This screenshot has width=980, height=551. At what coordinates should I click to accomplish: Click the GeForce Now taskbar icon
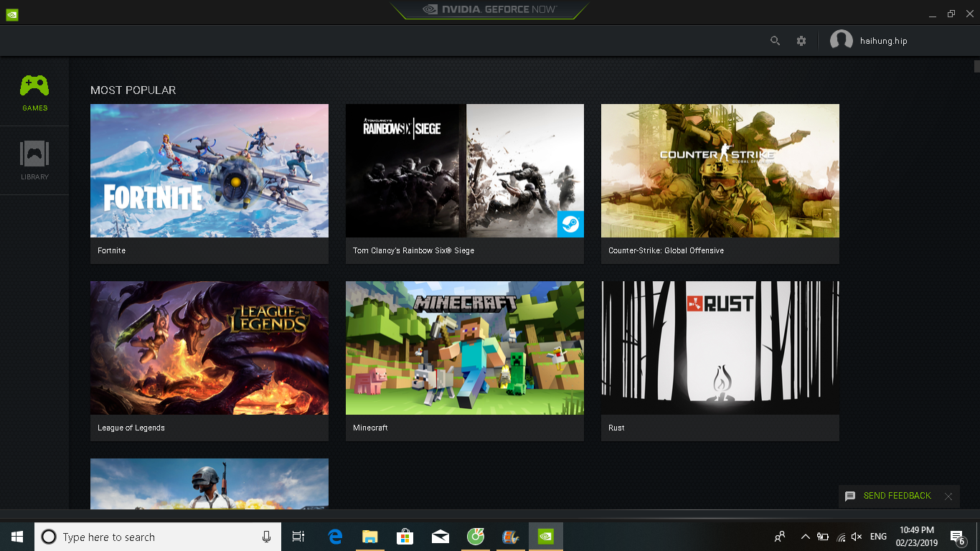point(546,537)
